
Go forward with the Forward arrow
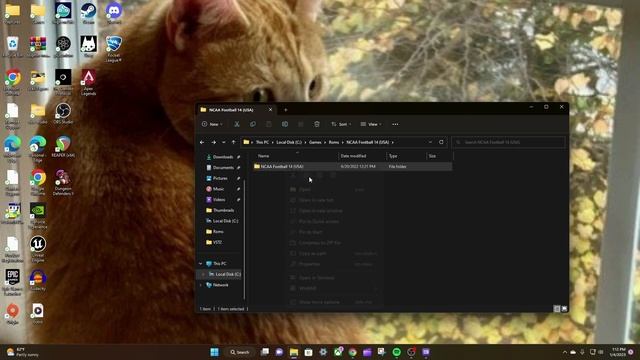pyautogui.click(x=213, y=142)
